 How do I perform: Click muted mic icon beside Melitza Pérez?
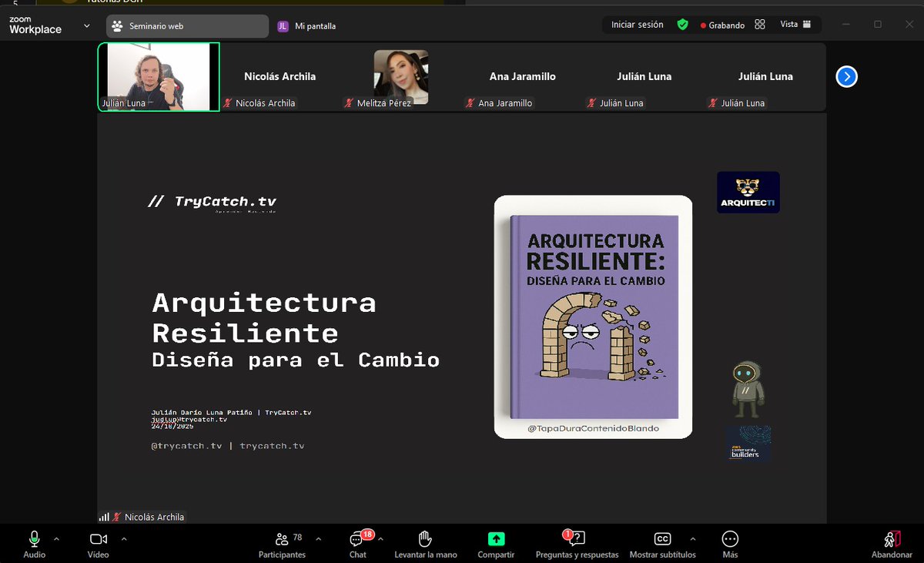[349, 103]
